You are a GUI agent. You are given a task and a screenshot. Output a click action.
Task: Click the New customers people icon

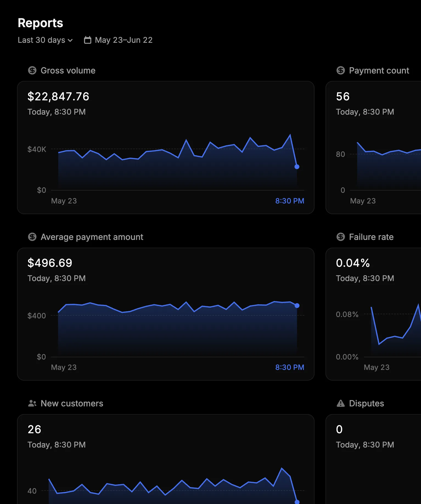pos(32,403)
